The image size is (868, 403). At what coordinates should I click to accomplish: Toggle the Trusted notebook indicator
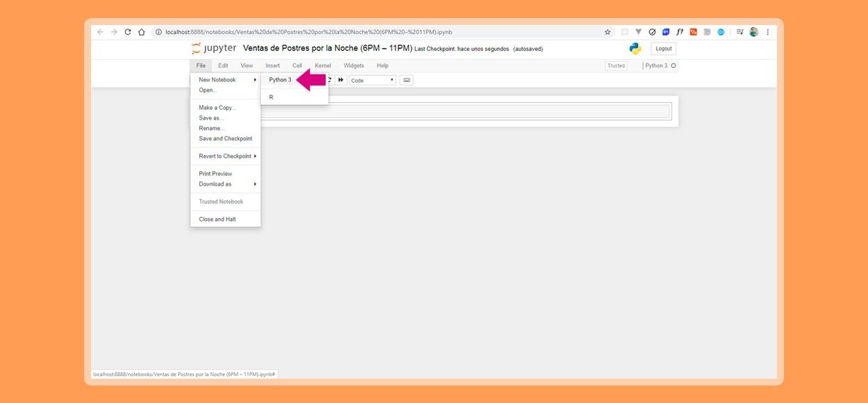click(616, 66)
